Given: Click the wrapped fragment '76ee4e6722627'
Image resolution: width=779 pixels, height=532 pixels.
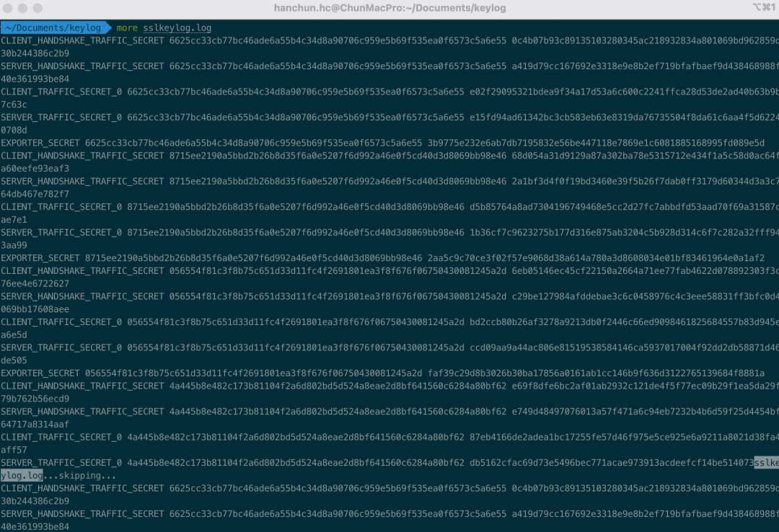Looking at the screenshot, I should click(35, 283).
